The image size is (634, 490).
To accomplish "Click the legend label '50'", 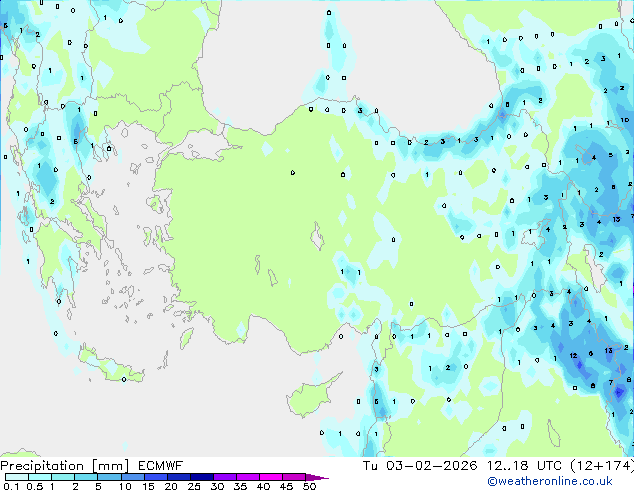I will [x=309, y=486].
